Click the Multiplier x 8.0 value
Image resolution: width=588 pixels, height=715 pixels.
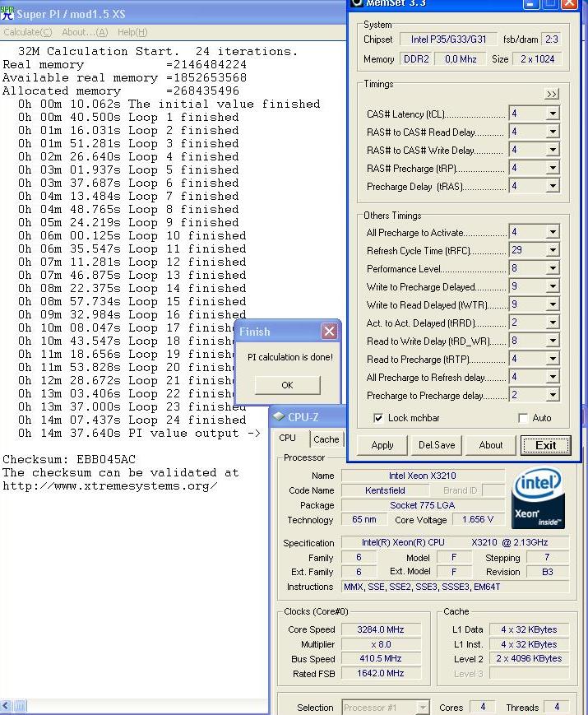click(x=381, y=644)
